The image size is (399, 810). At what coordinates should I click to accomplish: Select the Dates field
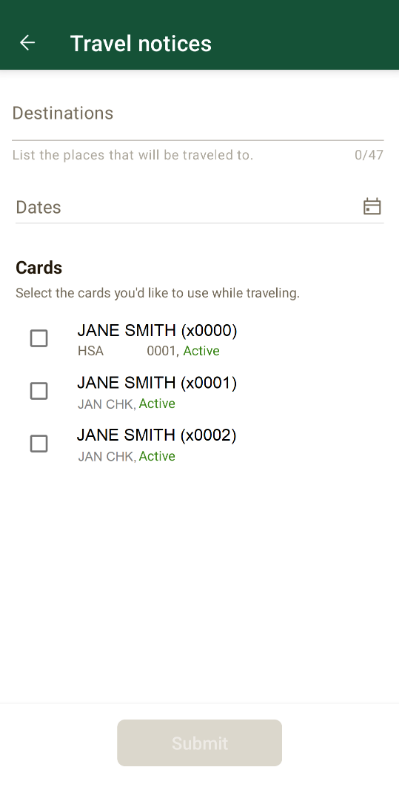pyautogui.click(x=200, y=207)
